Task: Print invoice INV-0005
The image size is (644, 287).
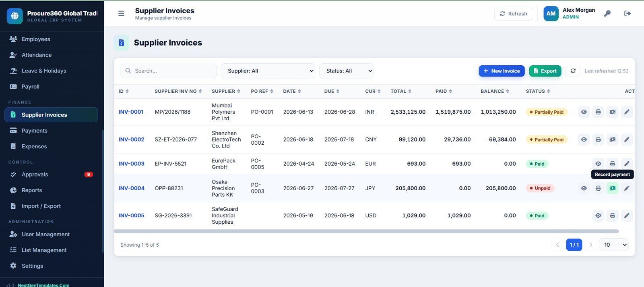Action: click(x=613, y=216)
